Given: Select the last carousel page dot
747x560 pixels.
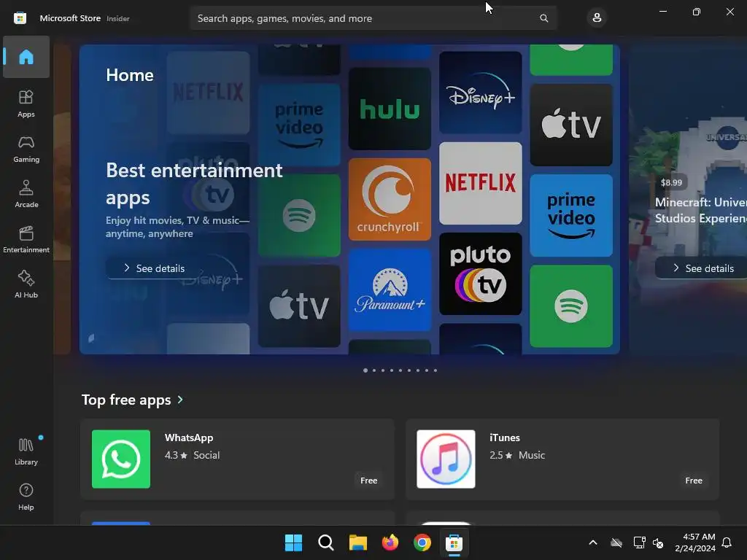Looking at the screenshot, I should 435,370.
